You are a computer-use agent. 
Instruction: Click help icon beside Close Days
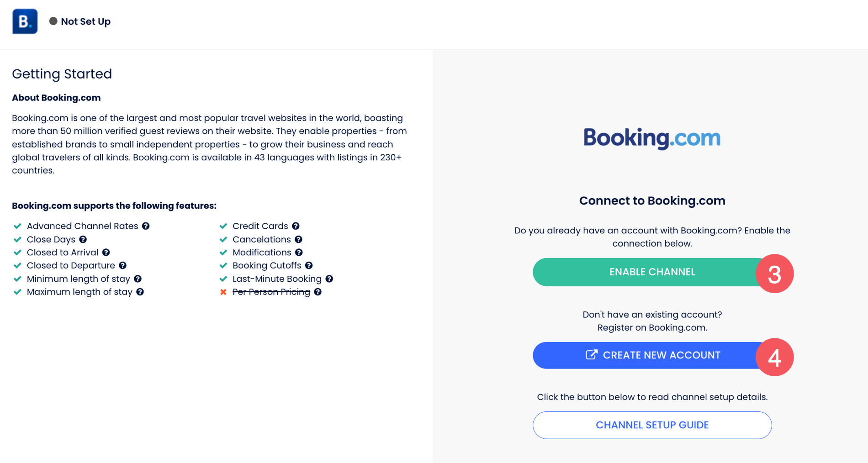pos(83,239)
